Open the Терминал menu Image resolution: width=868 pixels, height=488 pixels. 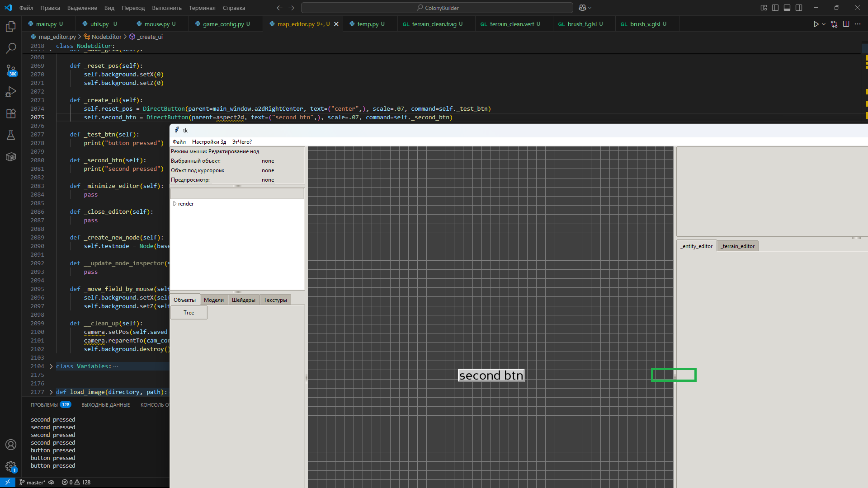point(202,8)
